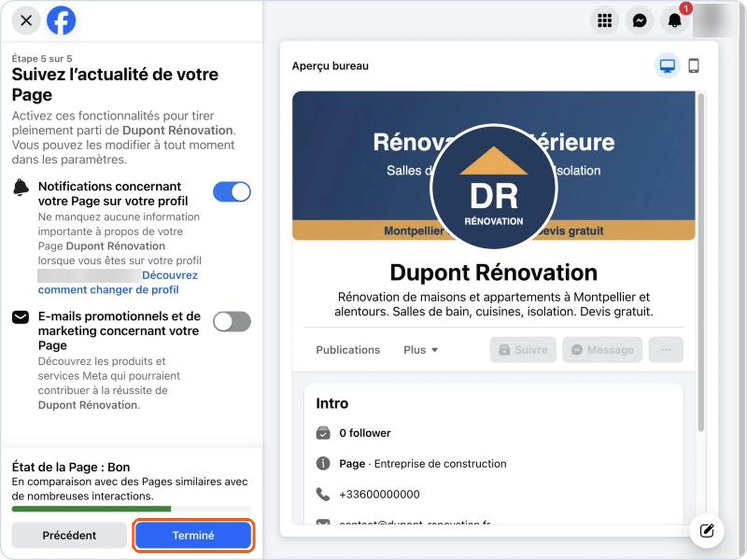Click the 'Étape 5 sur 5' step label
This screenshot has height=560, width=747.
tap(42, 58)
